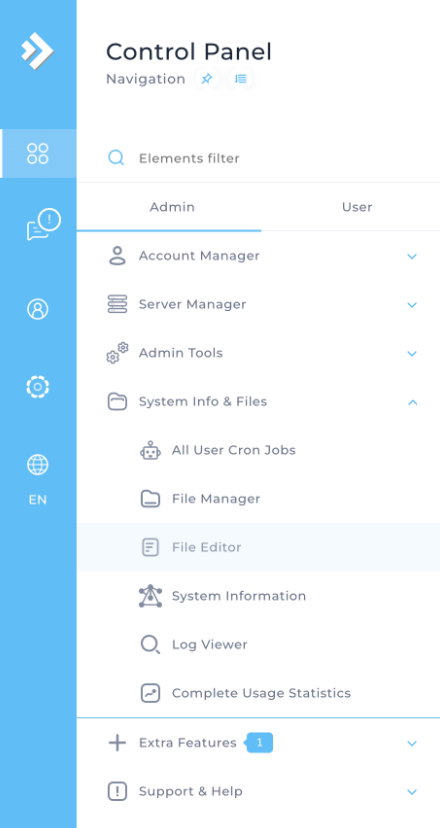Expand the Account Manager section
This screenshot has height=828, width=440.
click(259, 256)
